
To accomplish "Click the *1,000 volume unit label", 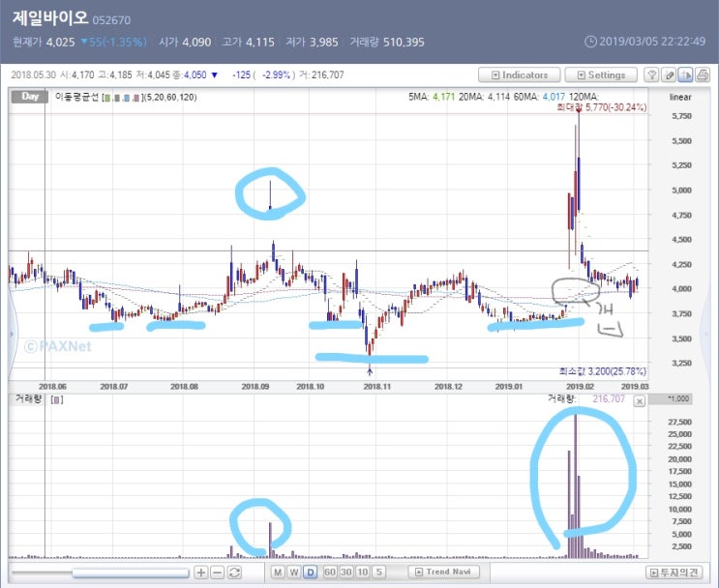I will (x=679, y=398).
